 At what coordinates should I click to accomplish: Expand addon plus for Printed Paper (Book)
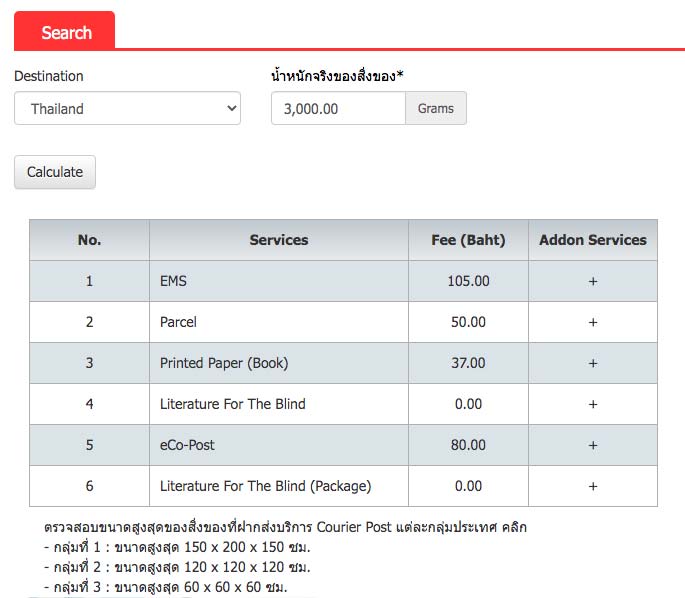coord(592,363)
